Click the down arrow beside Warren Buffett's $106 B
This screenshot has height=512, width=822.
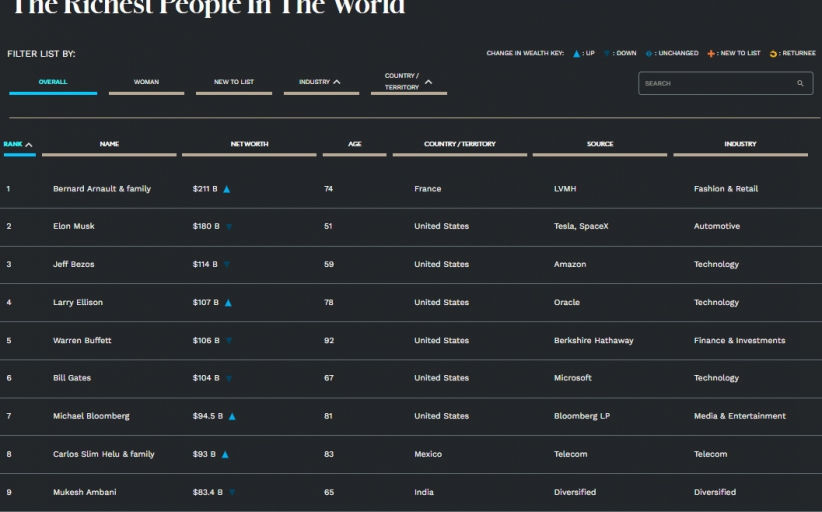tap(229, 341)
